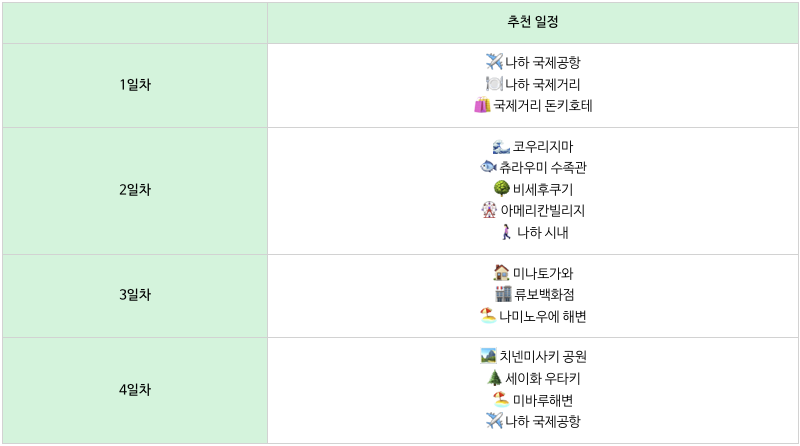Click the airplane icon beside day 1 나하 국제공항

494,62
